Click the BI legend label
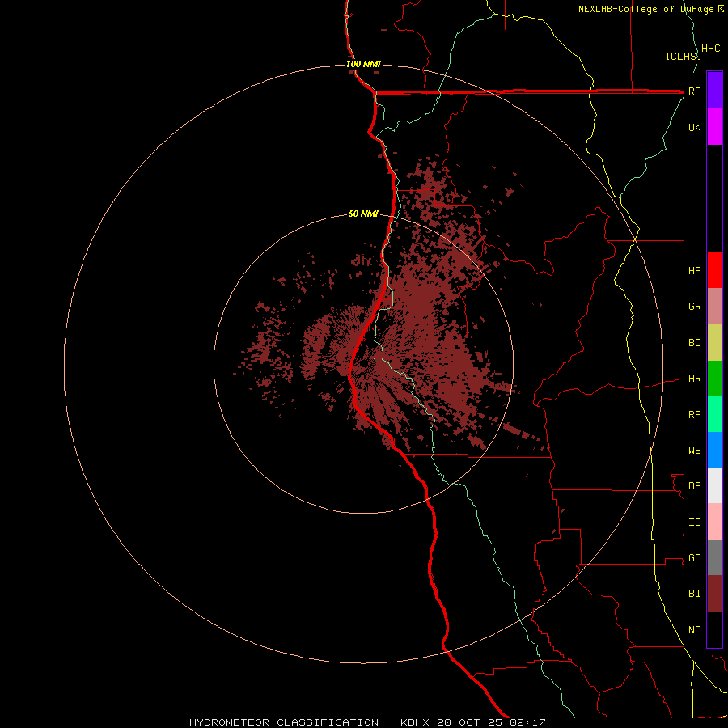728x728 pixels. [694, 594]
